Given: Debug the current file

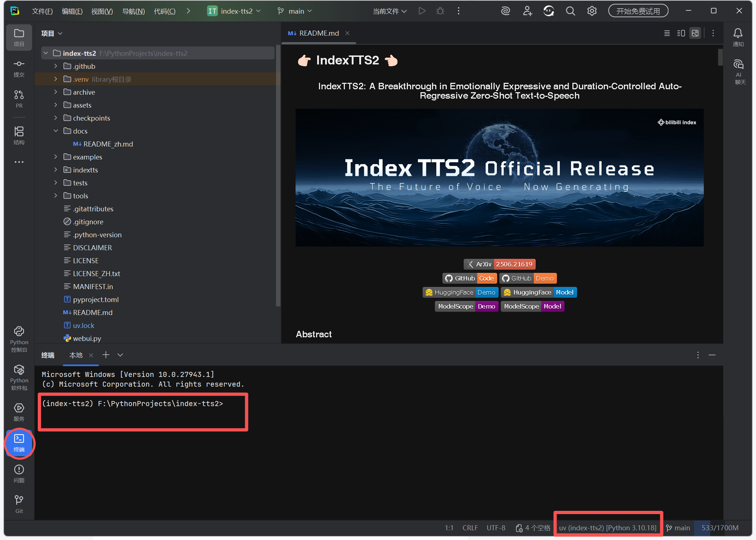Looking at the screenshot, I should pyautogui.click(x=440, y=11).
